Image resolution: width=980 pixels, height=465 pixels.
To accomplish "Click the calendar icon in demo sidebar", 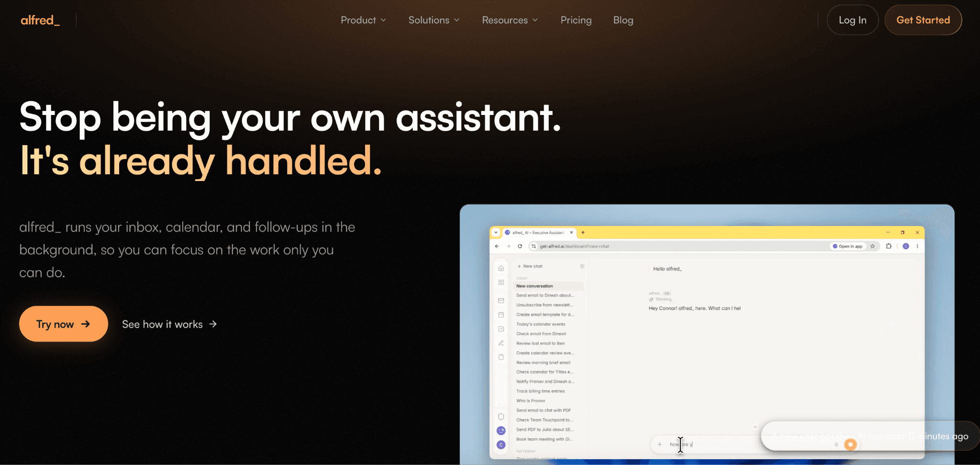I will [501, 315].
